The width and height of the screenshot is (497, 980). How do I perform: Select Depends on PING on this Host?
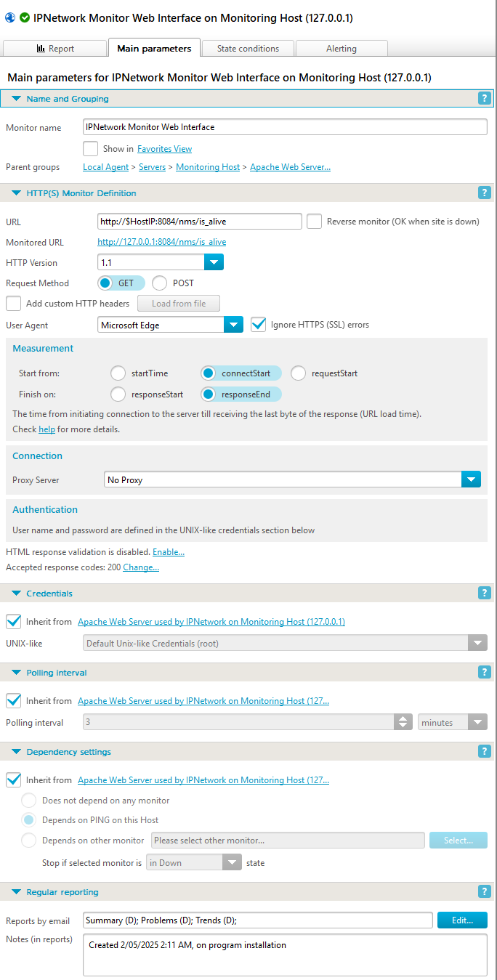pos(28,820)
